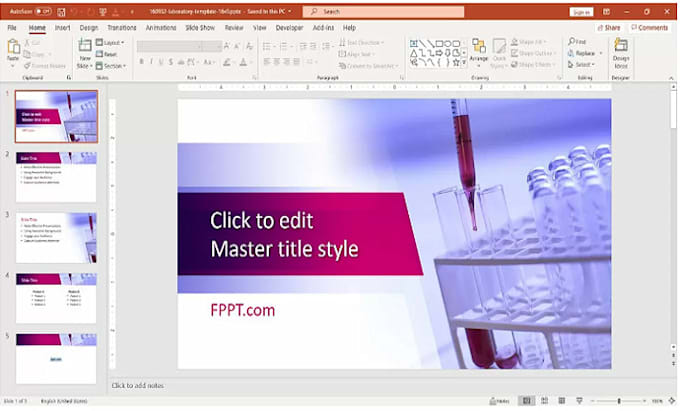Open the Transitions tab
The width and height of the screenshot is (680, 411).
(122, 28)
